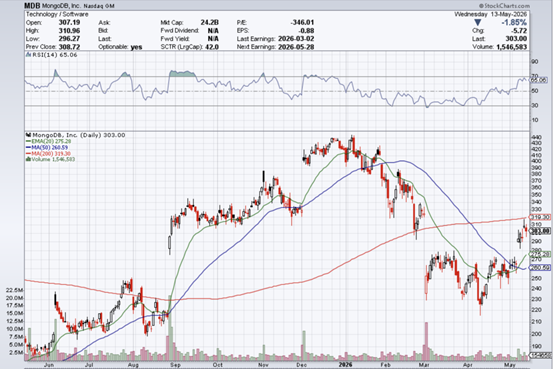Select the Prev Close value 308.72

click(x=69, y=47)
